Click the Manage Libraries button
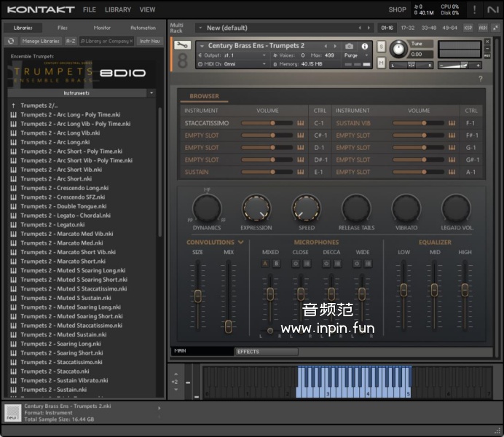This screenshot has width=504, height=437. click(x=41, y=41)
